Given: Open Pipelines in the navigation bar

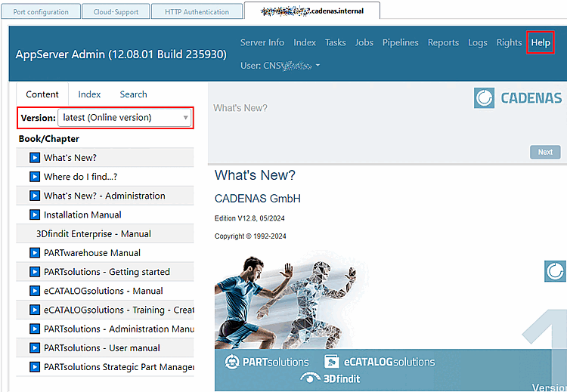Looking at the screenshot, I should coord(400,42).
